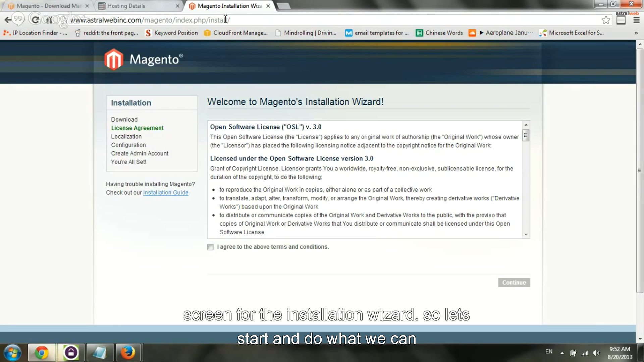Click the power plug tray icon
This screenshot has width=644, height=362.
[x=573, y=353]
